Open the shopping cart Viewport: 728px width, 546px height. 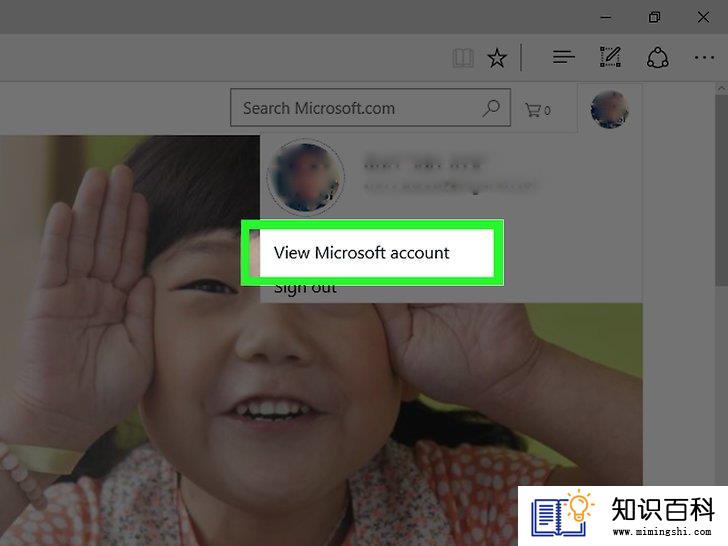pyautogui.click(x=538, y=110)
